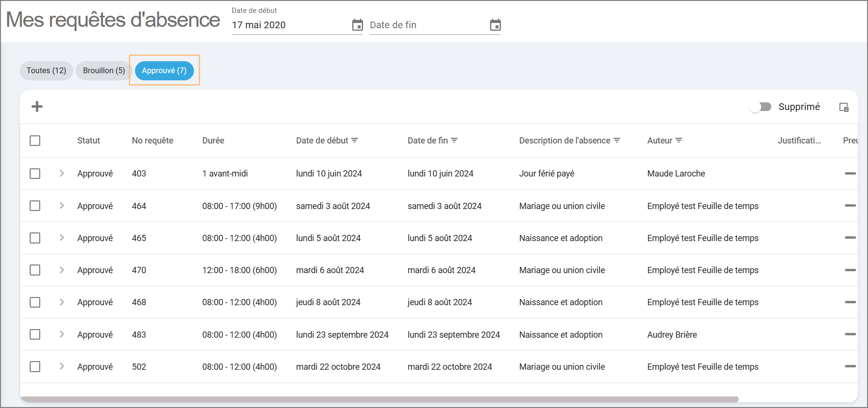Click the Date de fin filter icon
The width and height of the screenshot is (868, 408).
tap(454, 141)
